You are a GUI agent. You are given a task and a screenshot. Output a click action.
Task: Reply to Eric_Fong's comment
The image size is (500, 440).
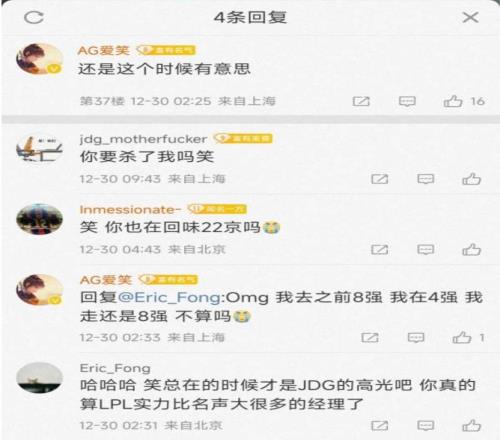[x=426, y=426]
